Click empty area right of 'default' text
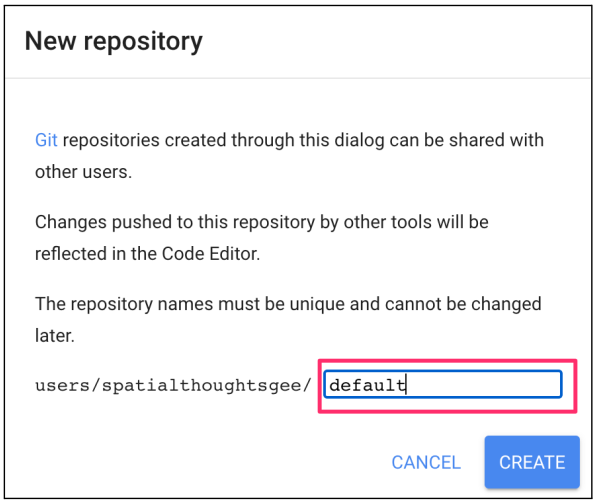 484,385
